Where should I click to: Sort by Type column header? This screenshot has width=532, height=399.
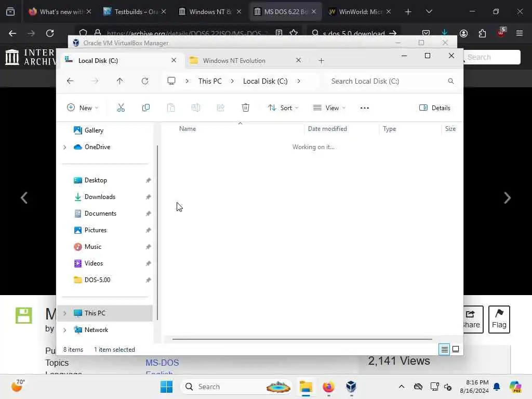click(x=390, y=129)
